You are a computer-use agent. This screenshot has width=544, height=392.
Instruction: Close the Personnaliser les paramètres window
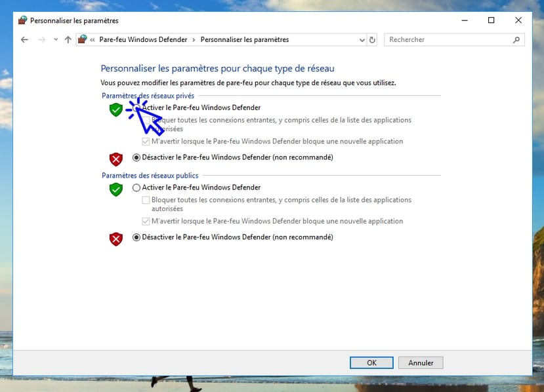coord(518,20)
